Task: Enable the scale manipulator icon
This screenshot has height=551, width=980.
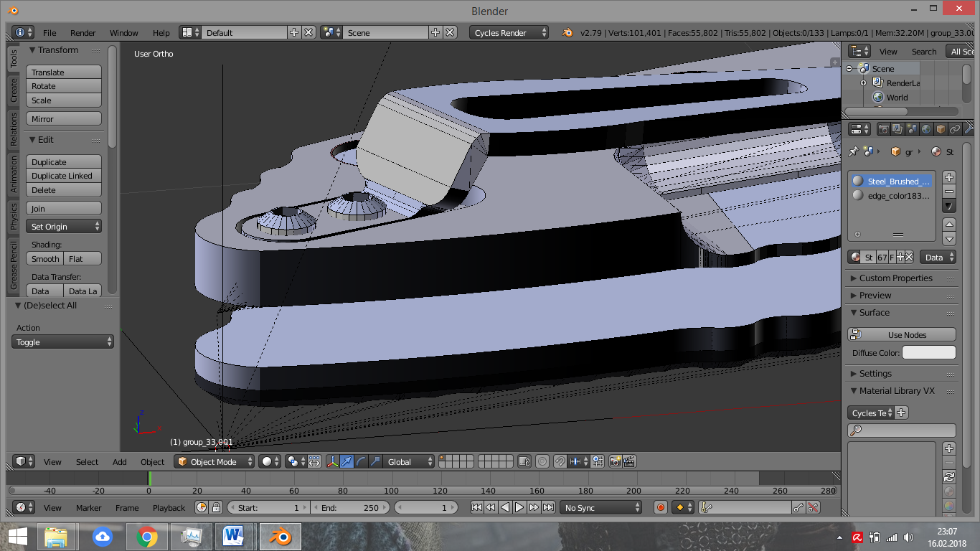Action: pyautogui.click(x=375, y=461)
